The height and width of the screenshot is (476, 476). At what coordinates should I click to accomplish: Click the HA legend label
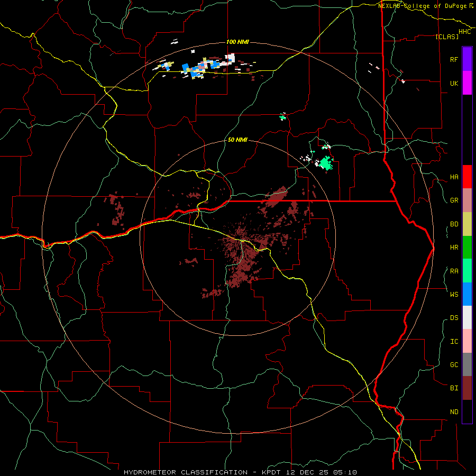pos(454,177)
